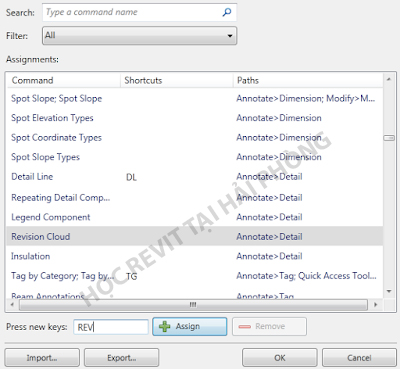Screen dimensions: 400x369
Task: Click the Press new keys field
Action: click(x=111, y=327)
